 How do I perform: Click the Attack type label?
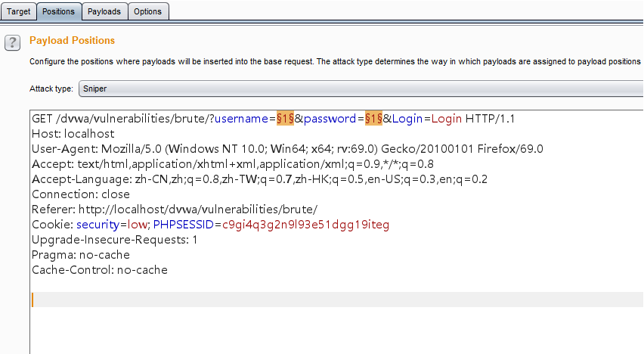click(x=51, y=88)
